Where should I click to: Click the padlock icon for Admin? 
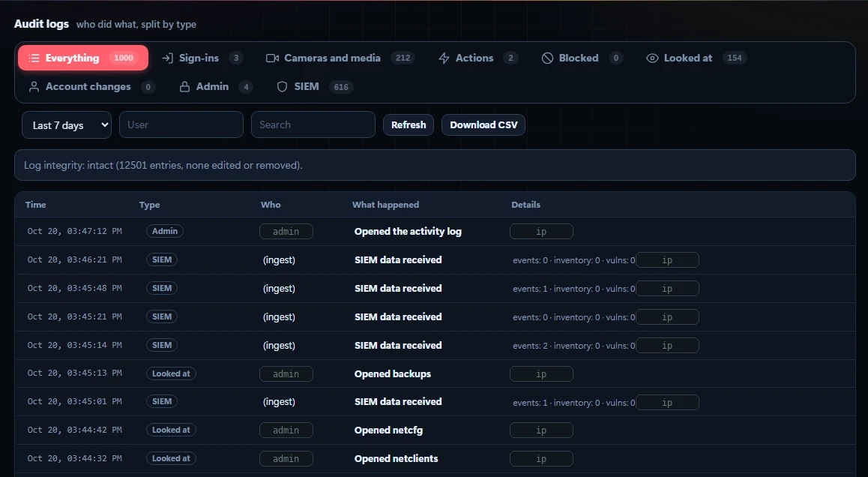pyautogui.click(x=184, y=86)
